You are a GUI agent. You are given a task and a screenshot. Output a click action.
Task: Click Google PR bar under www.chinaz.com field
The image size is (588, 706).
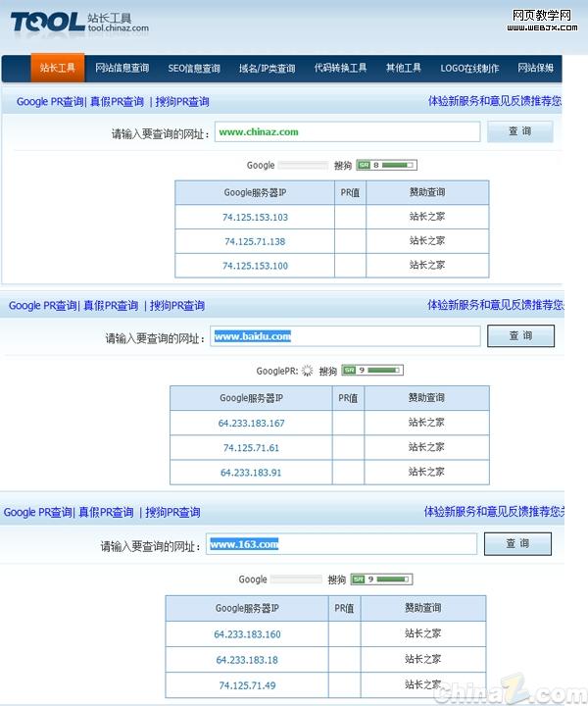(x=303, y=166)
